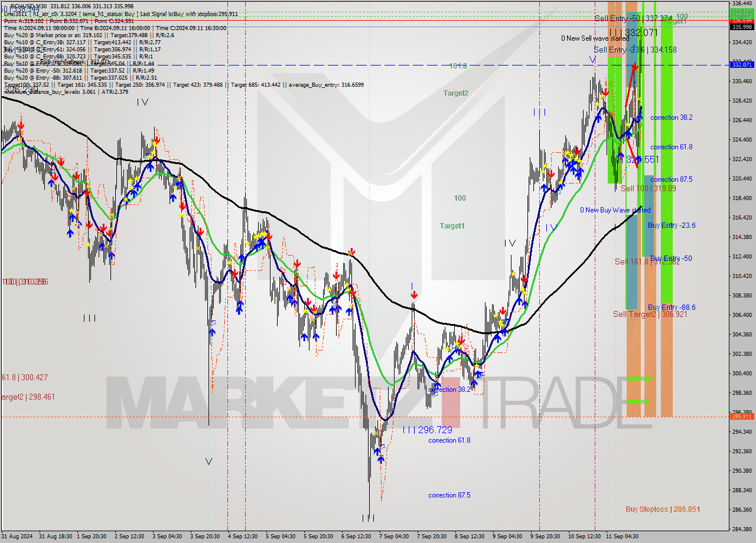Click the '31 Aug 2024' time axis label

(x=17, y=537)
